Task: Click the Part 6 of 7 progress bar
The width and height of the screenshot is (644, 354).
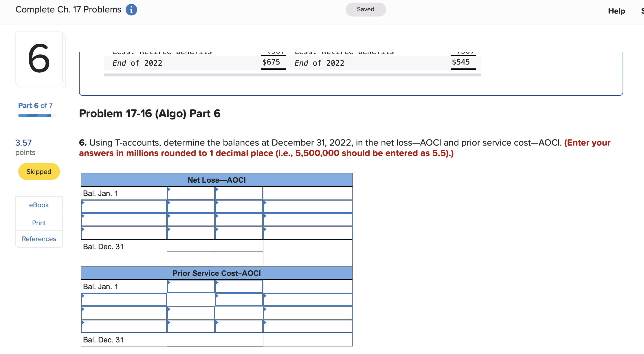Action: point(37,115)
